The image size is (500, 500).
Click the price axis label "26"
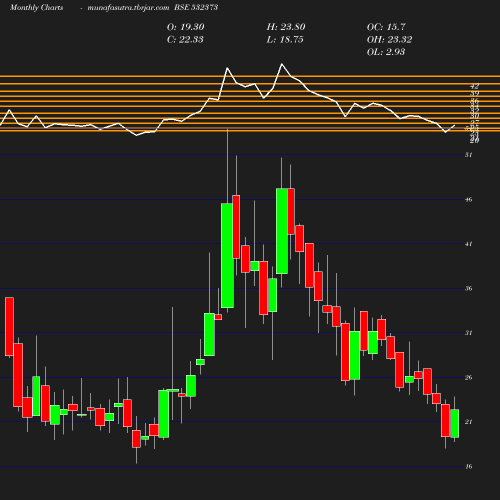click(x=469, y=377)
